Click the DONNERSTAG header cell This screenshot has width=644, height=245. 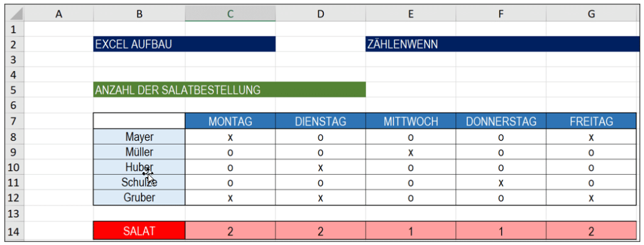tap(501, 121)
